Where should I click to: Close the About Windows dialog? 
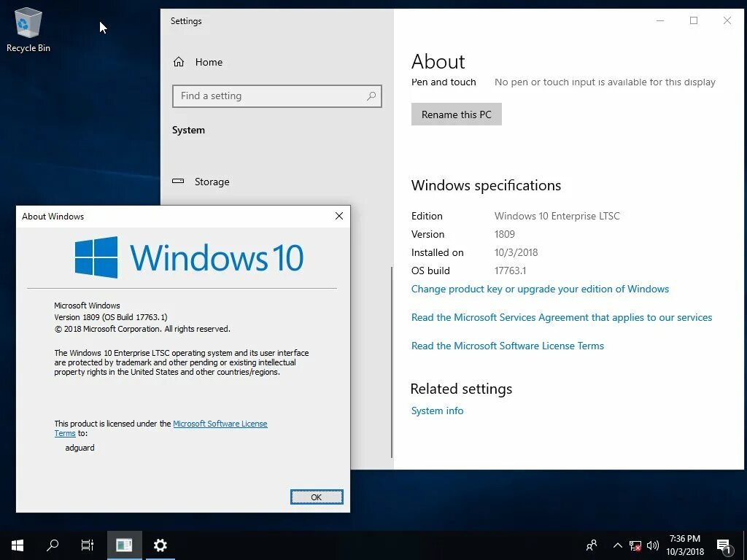pyautogui.click(x=339, y=216)
